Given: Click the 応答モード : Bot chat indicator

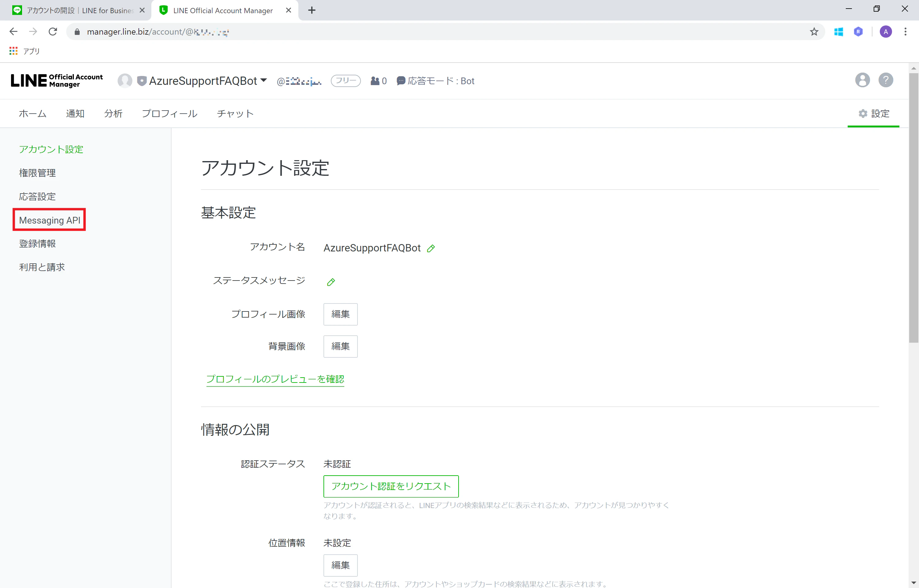Looking at the screenshot, I should [x=435, y=81].
